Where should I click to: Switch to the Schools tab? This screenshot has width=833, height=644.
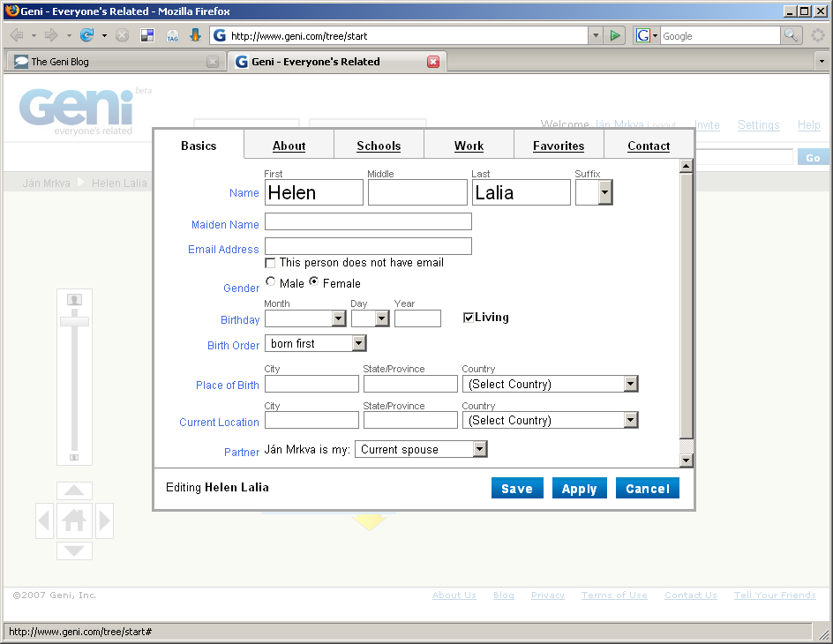(379, 146)
